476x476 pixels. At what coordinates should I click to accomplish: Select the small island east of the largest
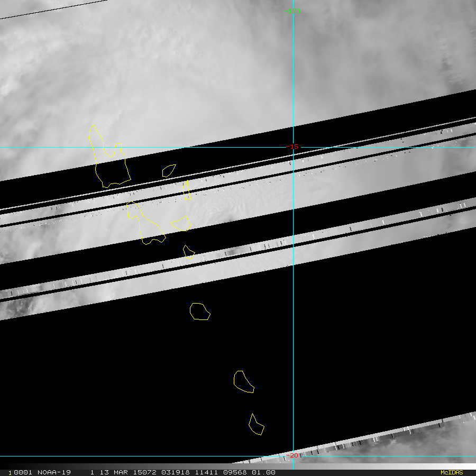pyautogui.click(x=169, y=170)
